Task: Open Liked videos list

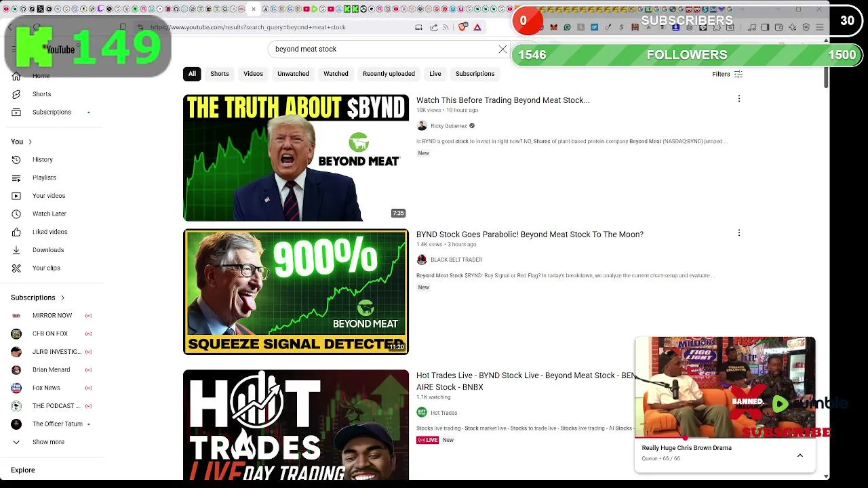Action: click(50, 232)
